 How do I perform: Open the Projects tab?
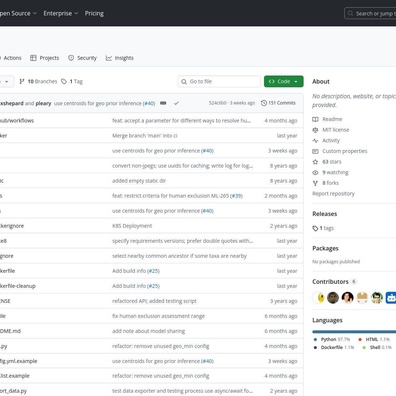pyautogui.click(x=44, y=58)
